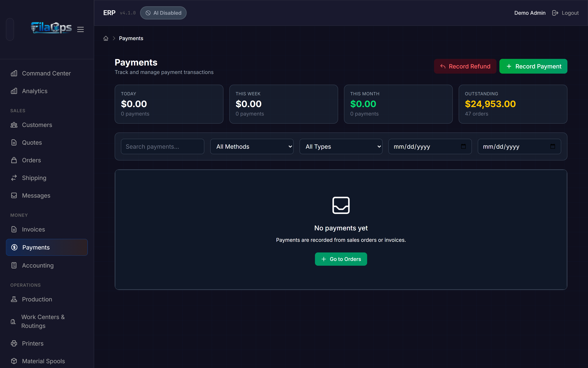Viewport: 588px width, 368px height.
Task: Open Work Centers & Routings
Action: click(47, 321)
